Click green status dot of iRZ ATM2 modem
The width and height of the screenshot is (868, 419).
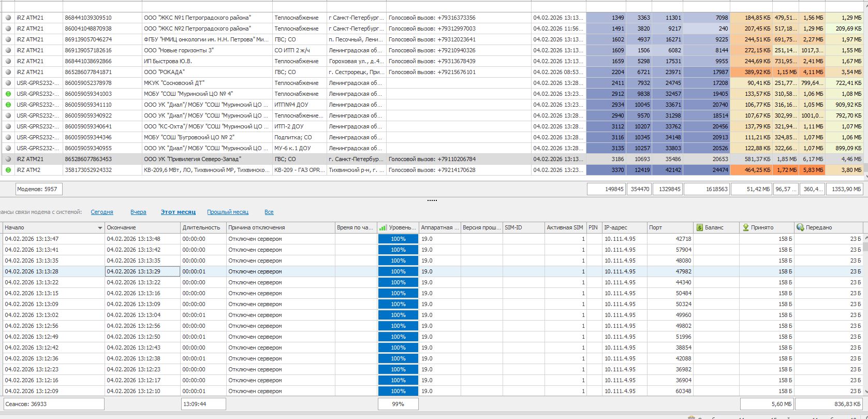8,170
